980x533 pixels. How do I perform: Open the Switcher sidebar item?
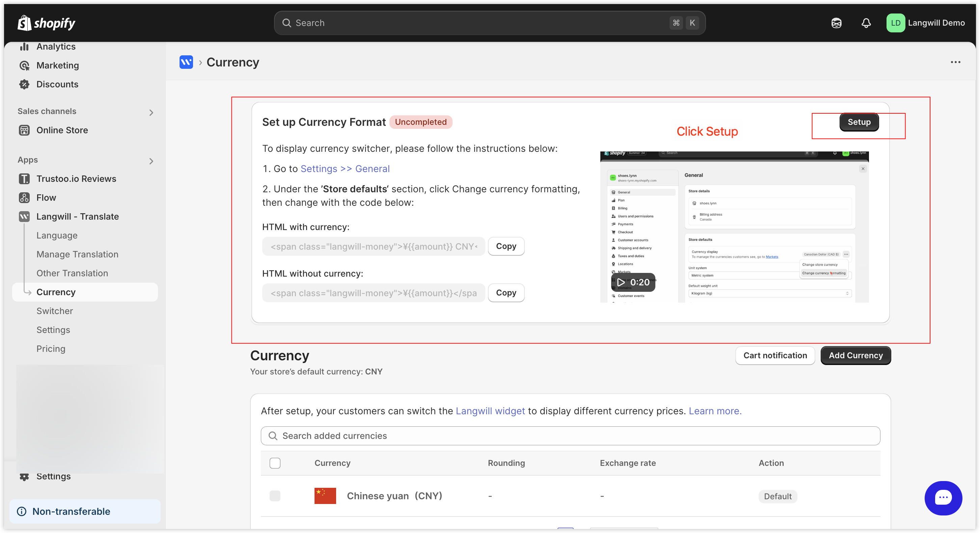(54, 311)
